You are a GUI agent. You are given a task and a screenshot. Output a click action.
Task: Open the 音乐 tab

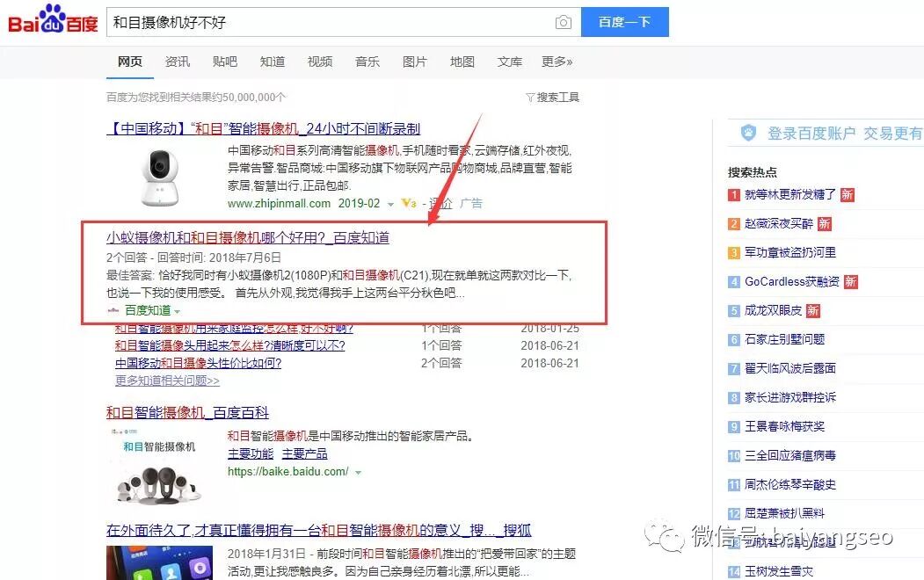pyautogui.click(x=367, y=62)
